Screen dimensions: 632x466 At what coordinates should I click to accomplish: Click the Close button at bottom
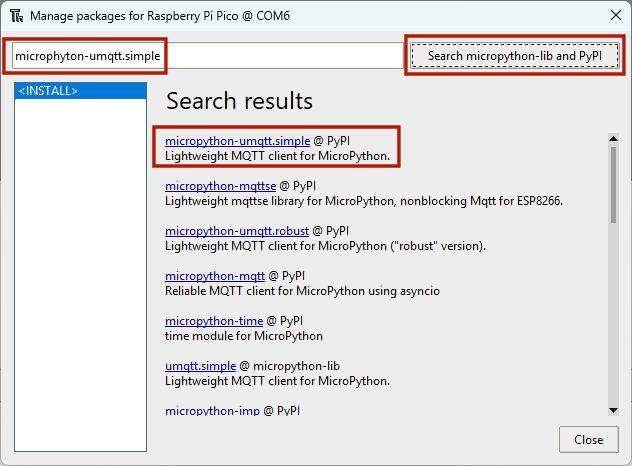[588, 439]
